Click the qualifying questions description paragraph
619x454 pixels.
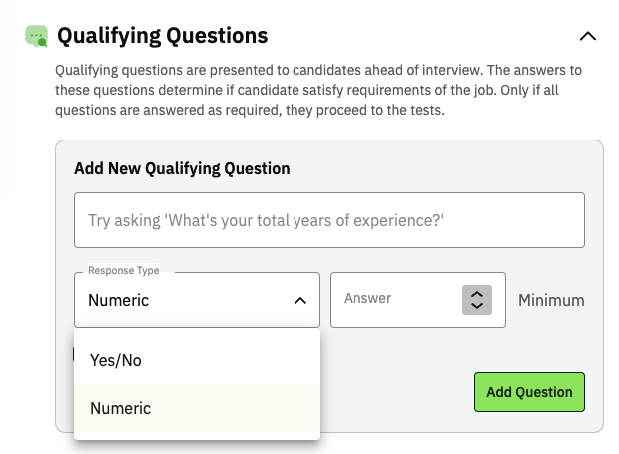coord(318,91)
